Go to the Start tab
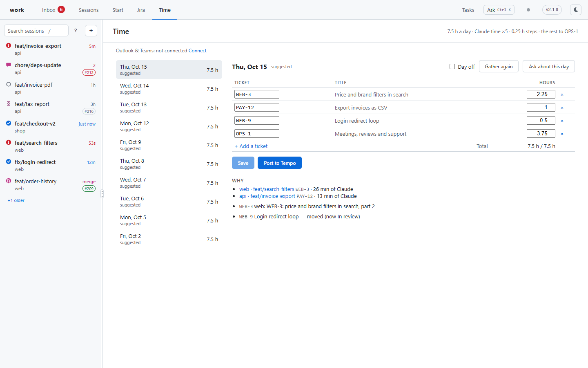The height and width of the screenshot is (368, 588). [x=118, y=10]
